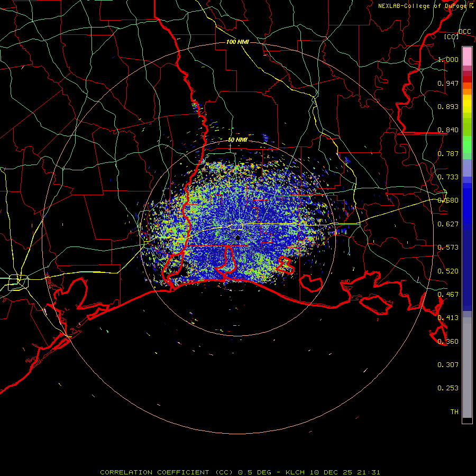Click the 0.413 scale value
476x476 pixels.
(x=448, y=318)
